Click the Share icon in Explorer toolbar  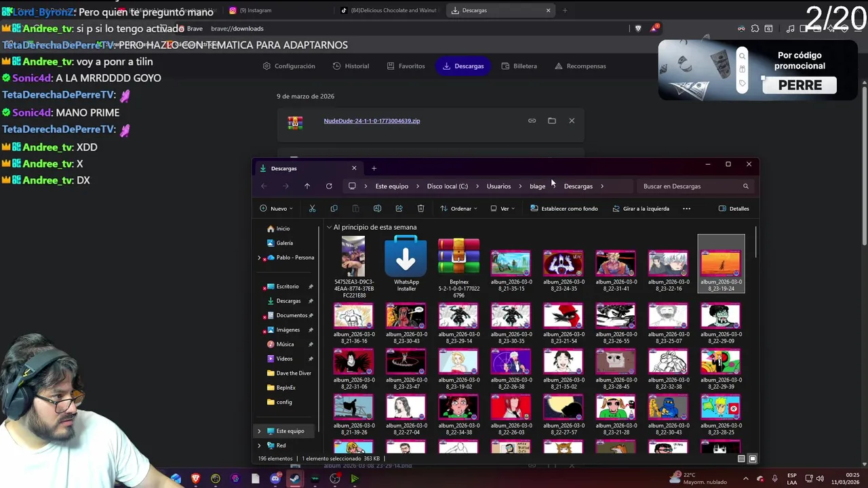click(399, 209)
